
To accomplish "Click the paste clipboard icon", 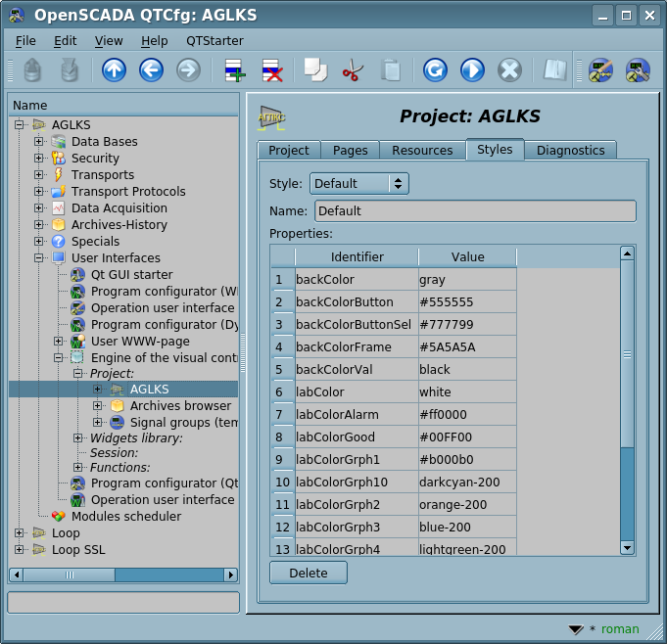I will click(391, 70).
